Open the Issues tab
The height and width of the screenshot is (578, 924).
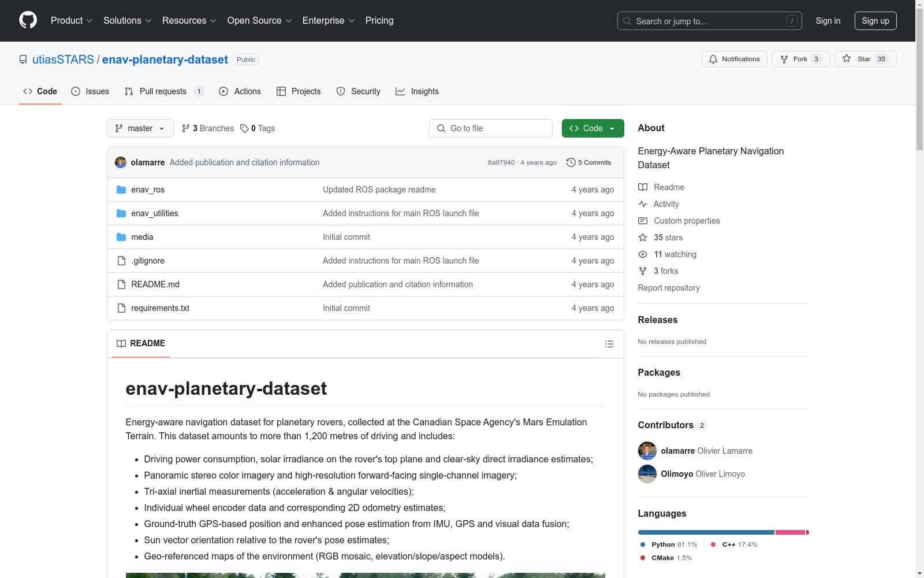[90, 91]
